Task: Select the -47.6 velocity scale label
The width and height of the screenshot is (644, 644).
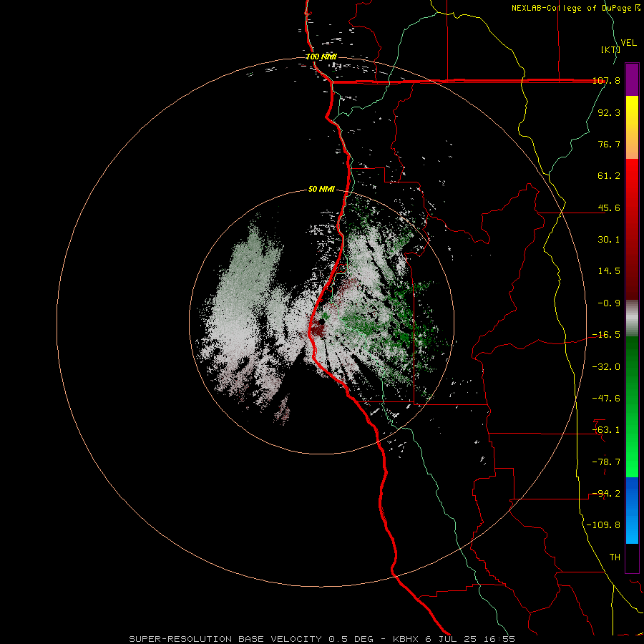Action: [x=606, y=398]
